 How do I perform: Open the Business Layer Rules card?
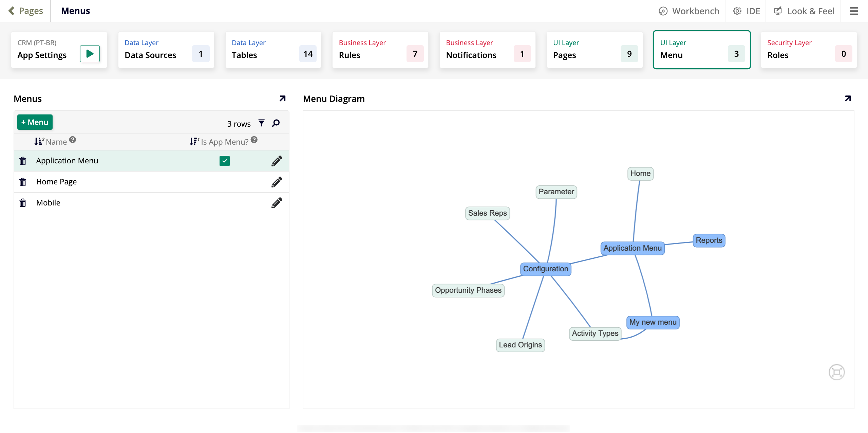[x=380, y=50]
